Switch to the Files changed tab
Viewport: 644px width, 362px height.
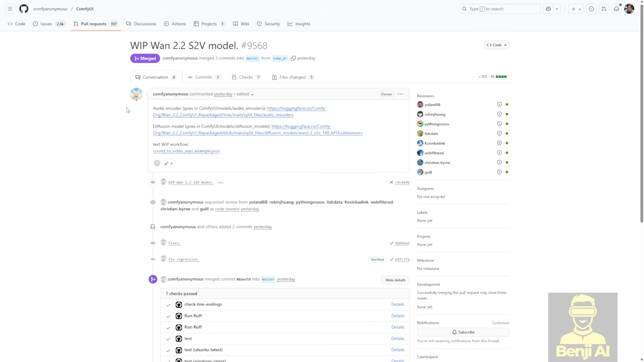tap(292, 77)
